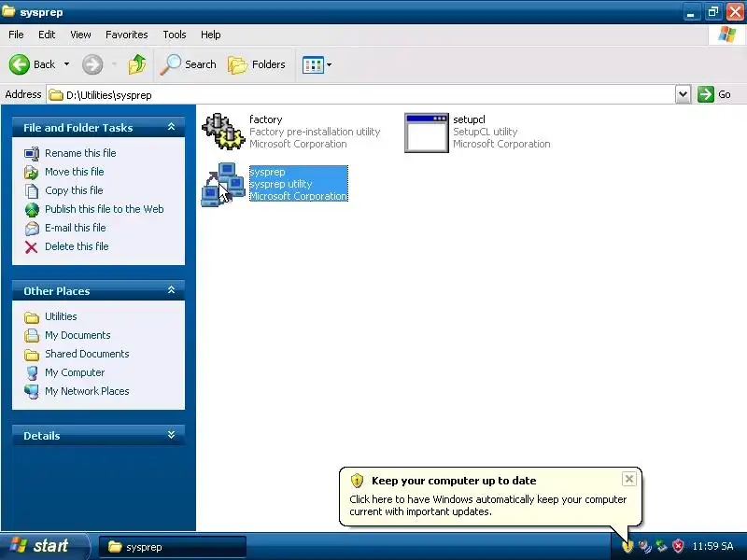Click the network connection tray icon
Screen dimensions: 747x560
pyautogui.click(x=661, y=546)
